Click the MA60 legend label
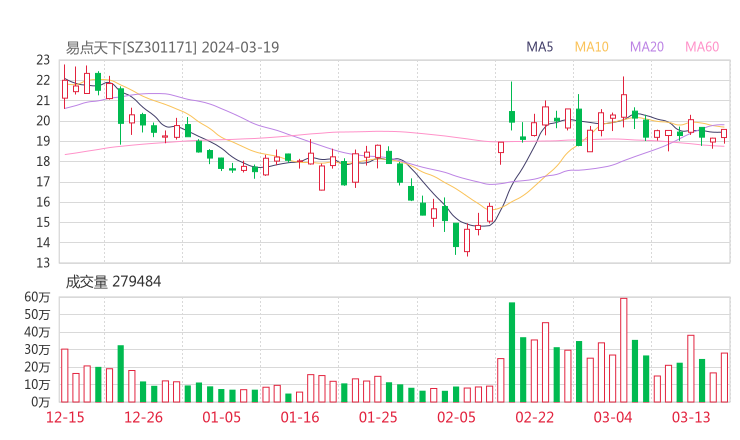This screenshot has height=440, width=740. click(702, 47)
